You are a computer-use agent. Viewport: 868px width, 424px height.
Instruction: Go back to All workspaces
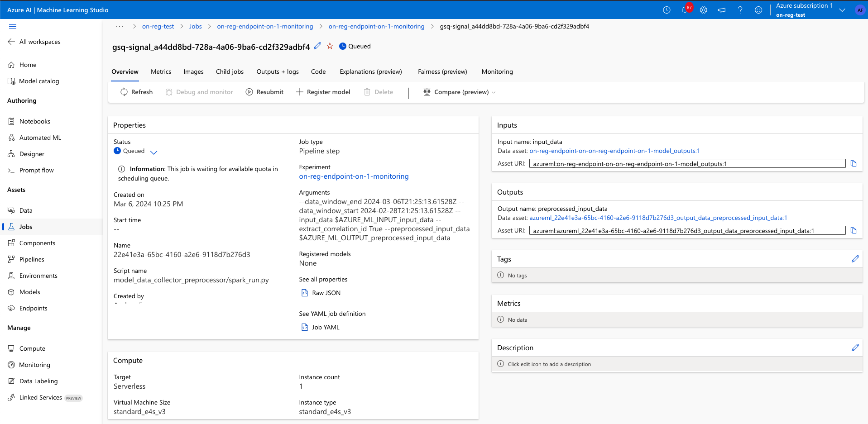pos(34,42)
